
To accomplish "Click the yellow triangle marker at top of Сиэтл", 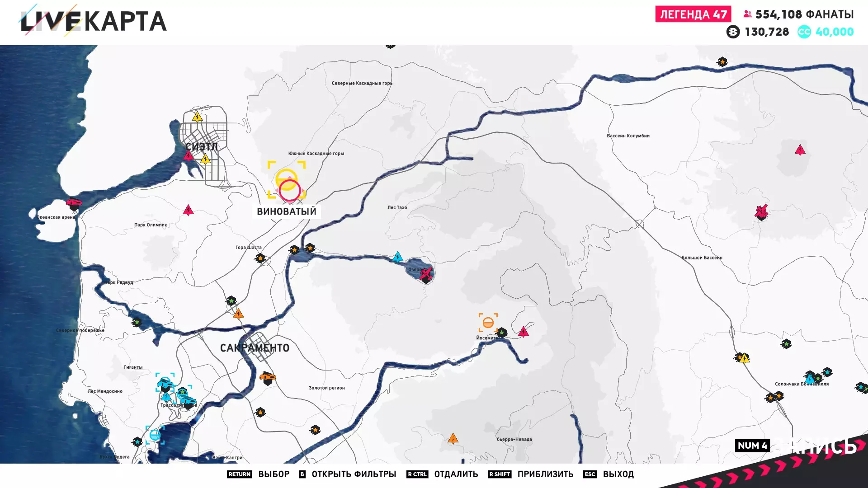I will [197, 117].
